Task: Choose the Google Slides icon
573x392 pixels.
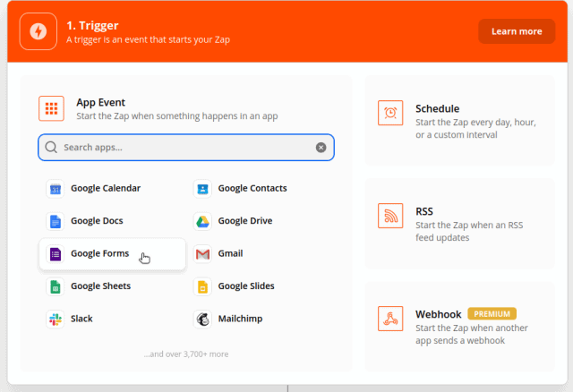Action: [202, 286]
